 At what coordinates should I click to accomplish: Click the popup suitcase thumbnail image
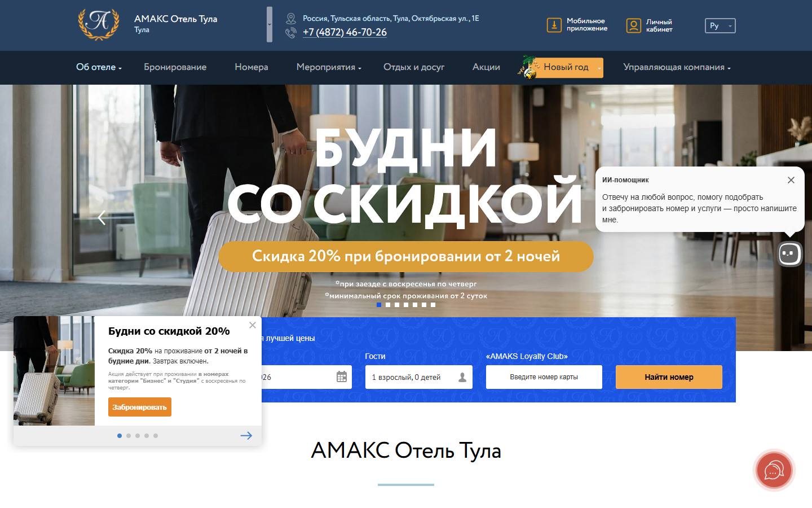[54, 371]
